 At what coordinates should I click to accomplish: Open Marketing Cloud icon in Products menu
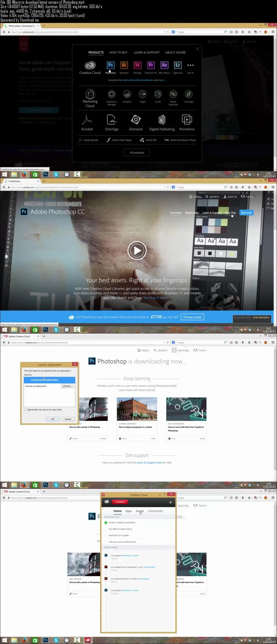(90, 94)
